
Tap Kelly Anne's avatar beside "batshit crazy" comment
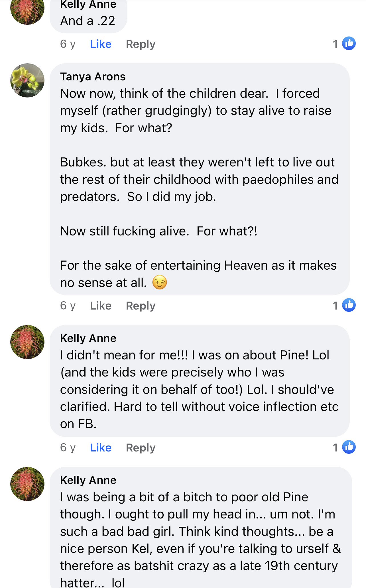coord(27,484)
